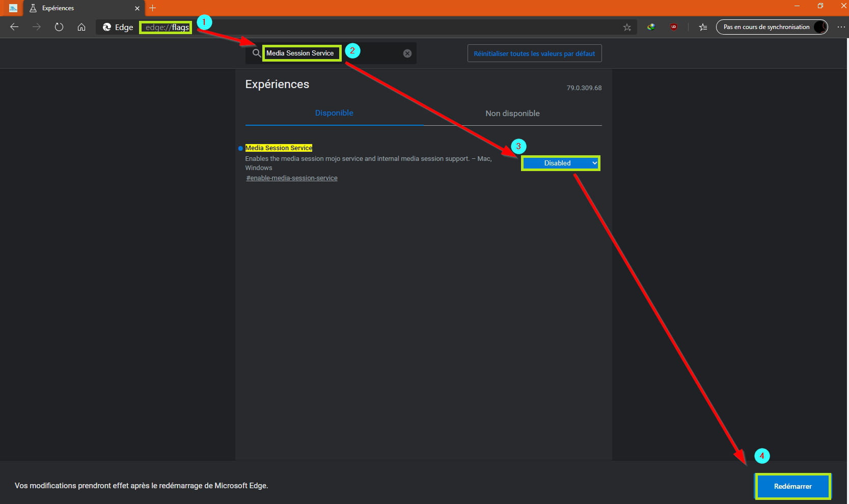Open the home page icon
This screenshot has height=504, width=849.
(x=81, y=27)
